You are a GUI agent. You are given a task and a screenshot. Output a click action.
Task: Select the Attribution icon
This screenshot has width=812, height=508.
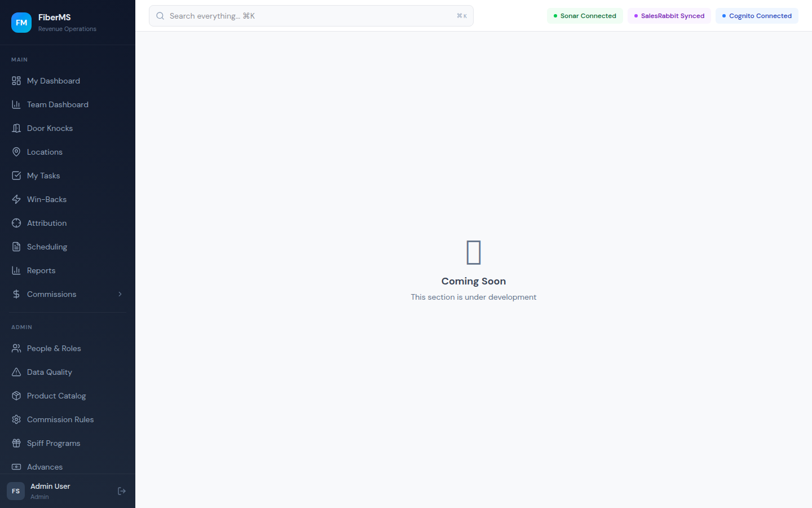coord(17,223)
